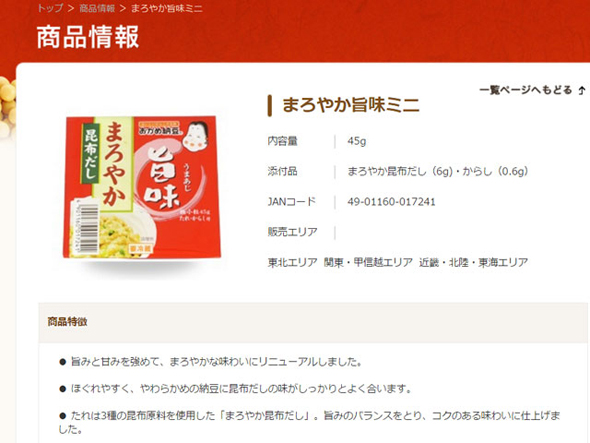Click the 商品情報 page heading
590x443 pixels.
point(88,37)
